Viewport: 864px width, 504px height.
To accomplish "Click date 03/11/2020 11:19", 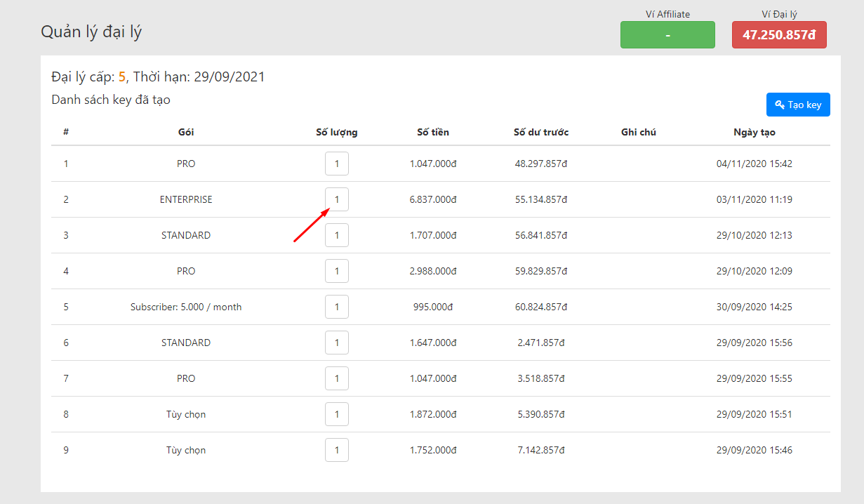I will [x=755, y=199].
